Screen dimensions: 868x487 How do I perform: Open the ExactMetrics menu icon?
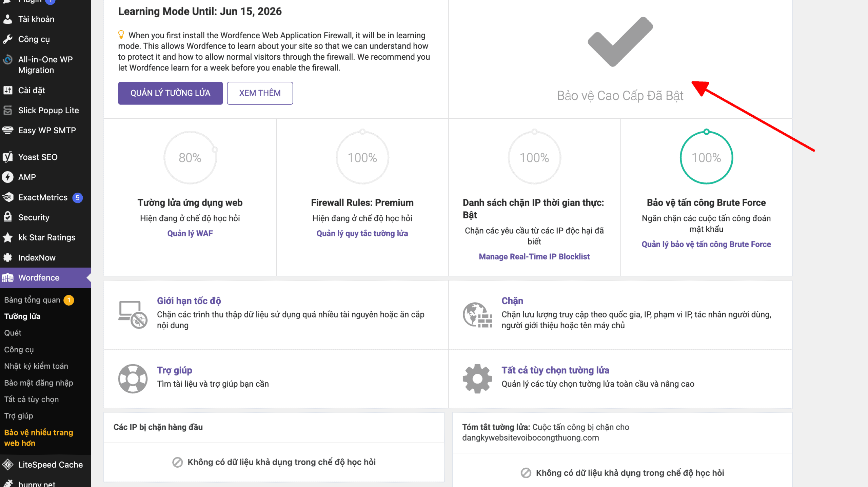click(8, 197)
